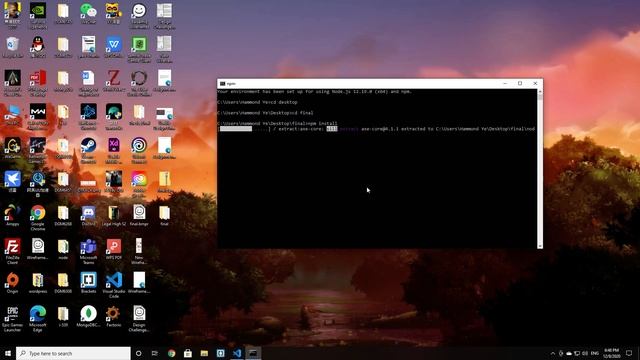
Task: Click the npm window title bar icon
Action: click(x=222, y=83)
